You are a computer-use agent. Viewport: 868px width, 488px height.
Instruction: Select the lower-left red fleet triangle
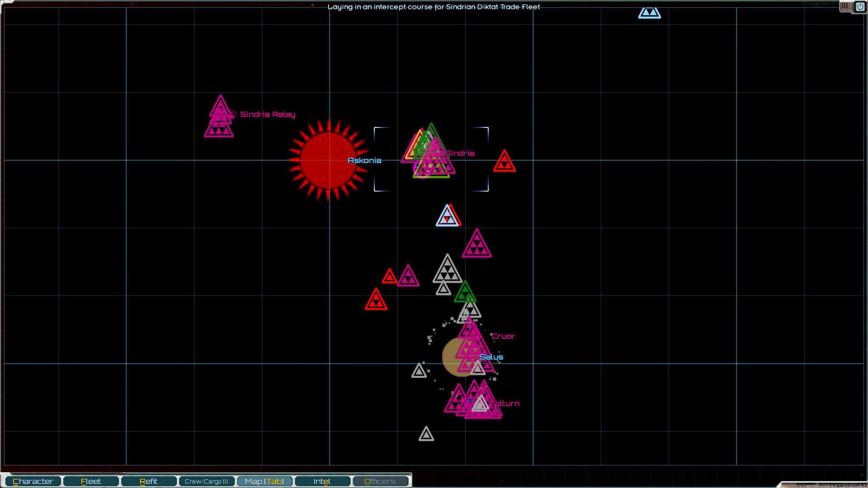(x=376, y=300)
